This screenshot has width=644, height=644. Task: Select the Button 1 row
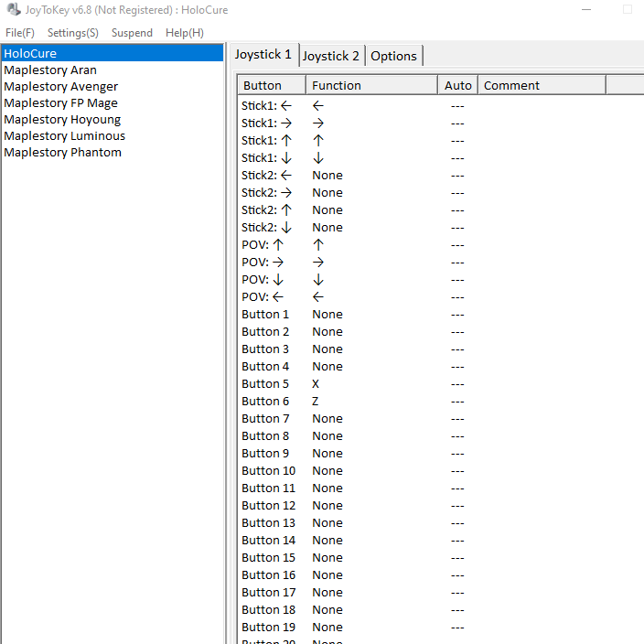(439, 314)
